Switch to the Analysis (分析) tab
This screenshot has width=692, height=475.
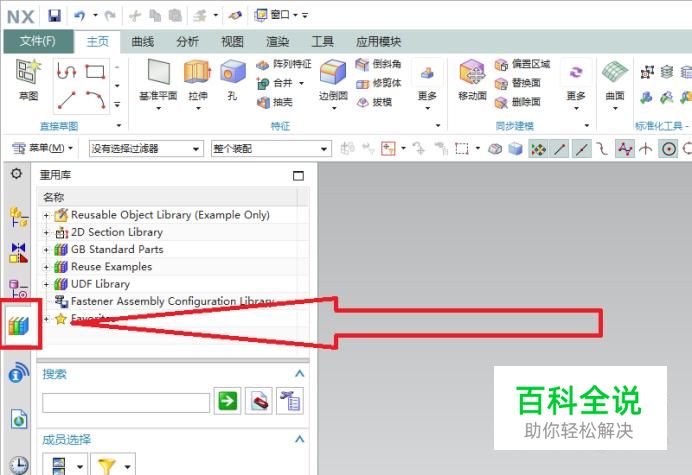coord(188,41)
